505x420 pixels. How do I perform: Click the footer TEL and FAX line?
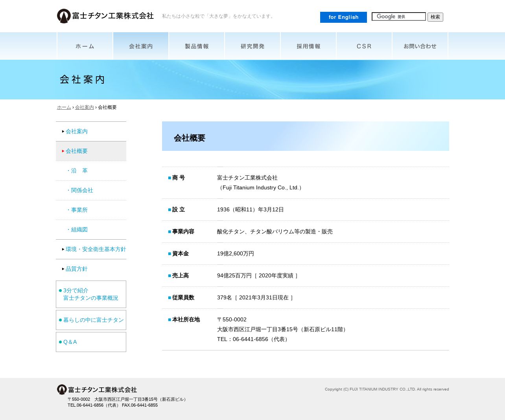tap(112, 405)
